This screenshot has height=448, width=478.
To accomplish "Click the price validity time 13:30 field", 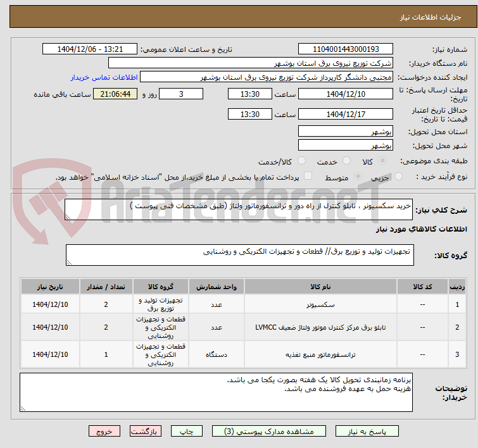I will 250,114.
